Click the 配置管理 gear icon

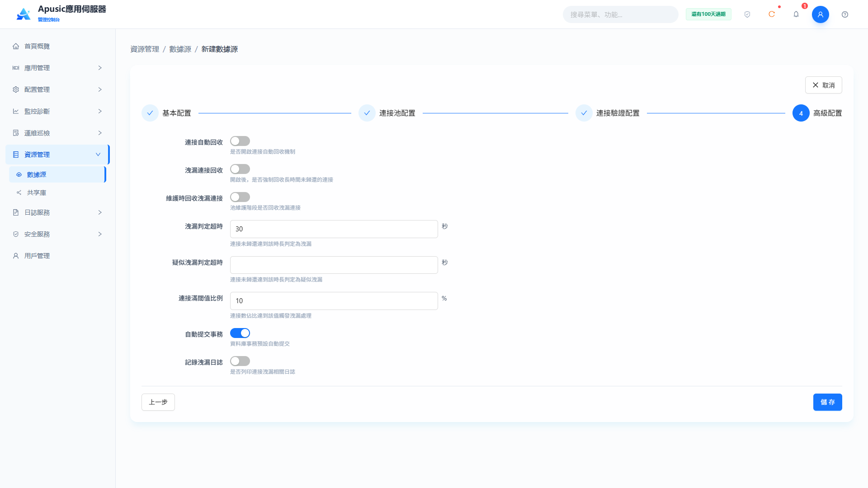point(16,89)
